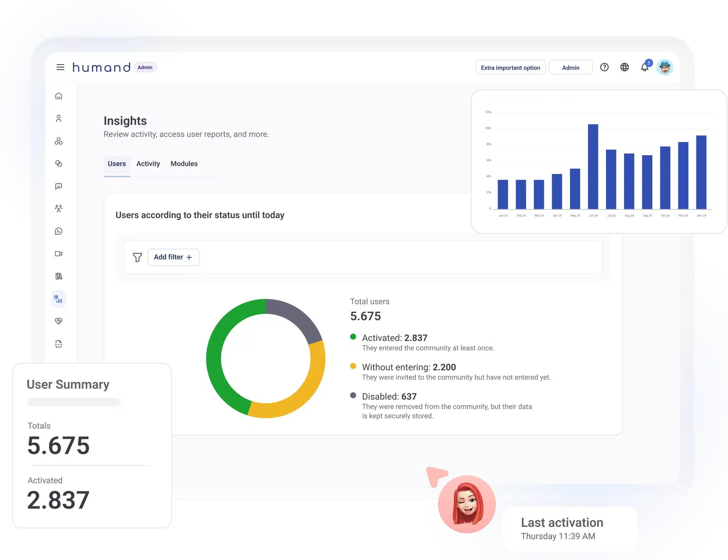Click the filter funnel icon

click(137, 257)
